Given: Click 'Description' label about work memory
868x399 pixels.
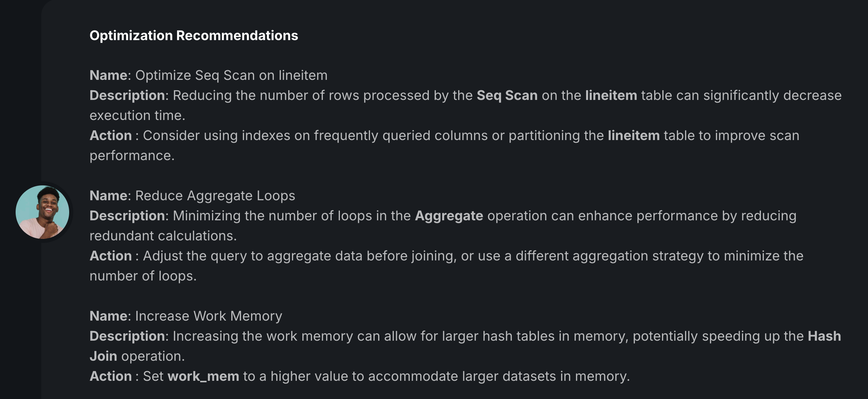Looking at the screenshot, I should [127, 336].
